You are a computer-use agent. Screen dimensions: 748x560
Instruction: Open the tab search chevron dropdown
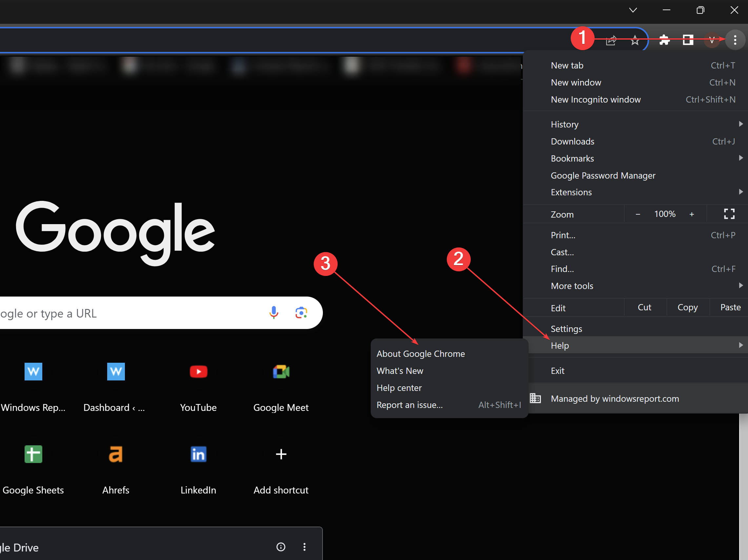click(x=633, y=10)
